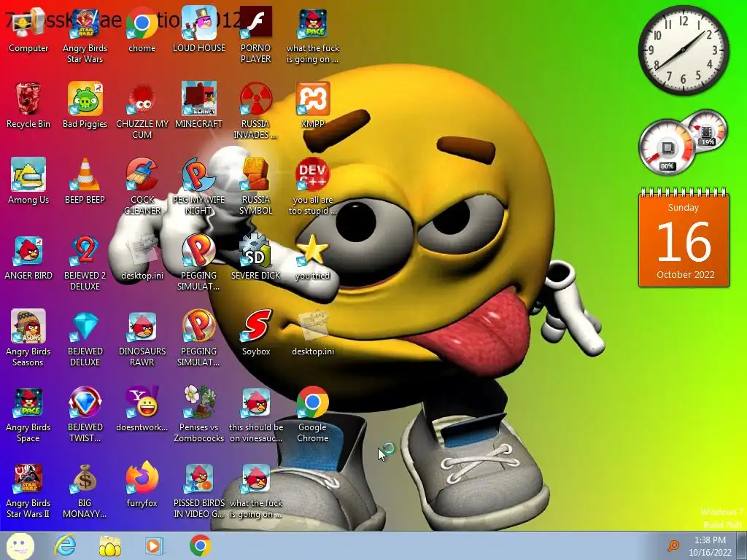This screenshot has height=560, width=747.
Task: Select the XMPP shortcut icon
Action: (x=312, y=106)
